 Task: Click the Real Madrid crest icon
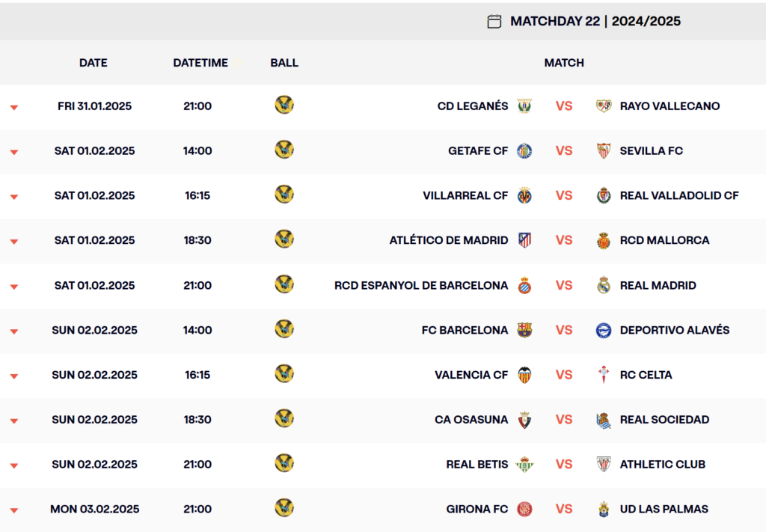(604, 285)
